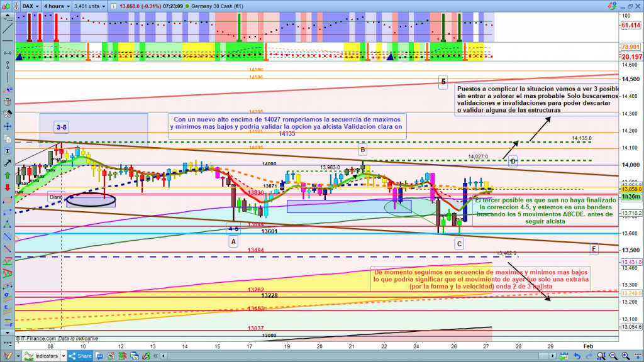Screen dimensions: 644x362
Task: Open the 3,401 units dropdown
Action: tap(88, 6)
